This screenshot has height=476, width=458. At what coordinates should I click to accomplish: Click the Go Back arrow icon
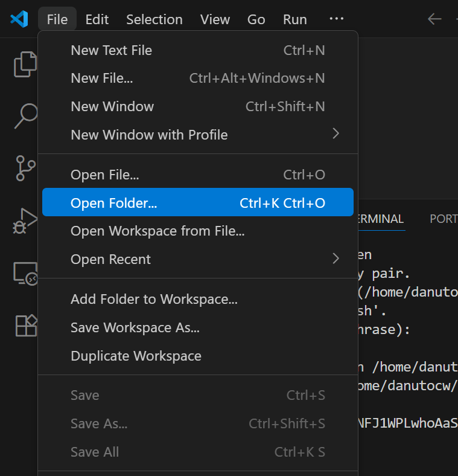click(434, 19)
